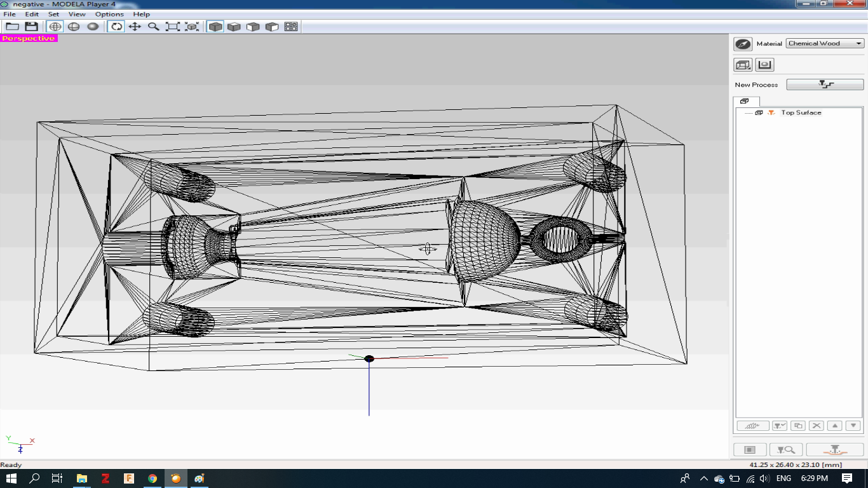
Task: Open Google Chrome from the taskbar
Action: click(x=153, y=478)
